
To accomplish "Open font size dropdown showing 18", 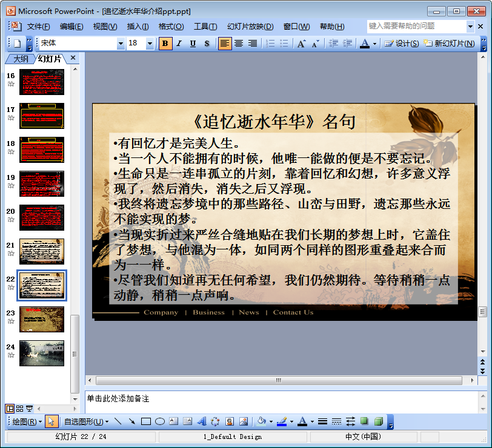I will [150, 44].
